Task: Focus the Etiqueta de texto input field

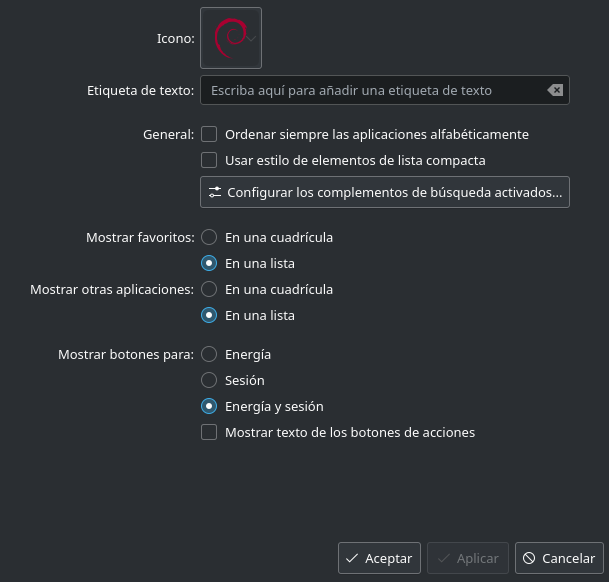Action: pyautogui.click(x=370, y=90)
